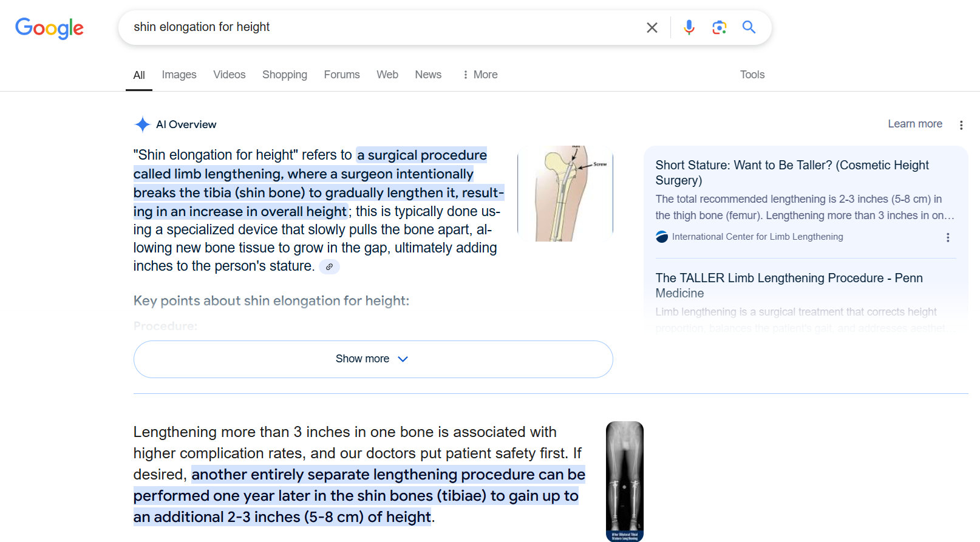Select the Web tab

[387, 75]
